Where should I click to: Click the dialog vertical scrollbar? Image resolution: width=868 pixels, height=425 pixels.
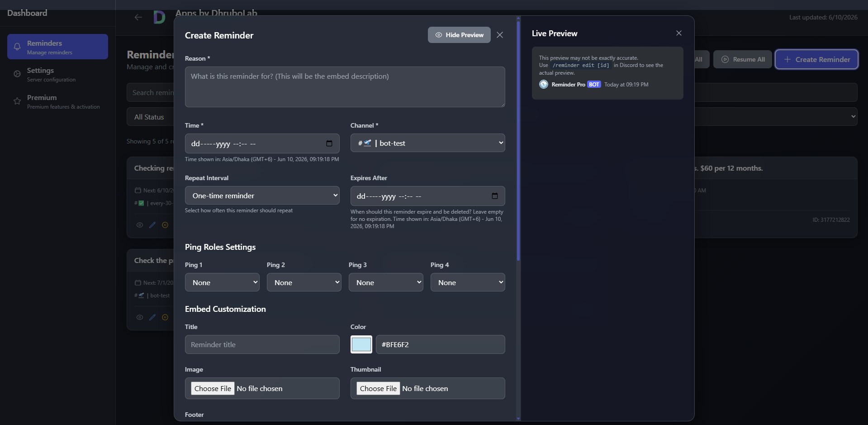coord(518,140)
